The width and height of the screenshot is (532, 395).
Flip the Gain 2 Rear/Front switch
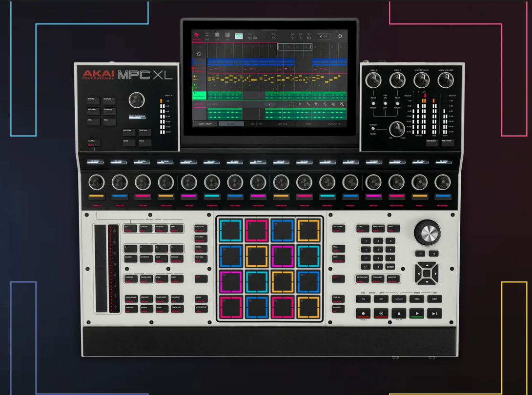(397, 103)
